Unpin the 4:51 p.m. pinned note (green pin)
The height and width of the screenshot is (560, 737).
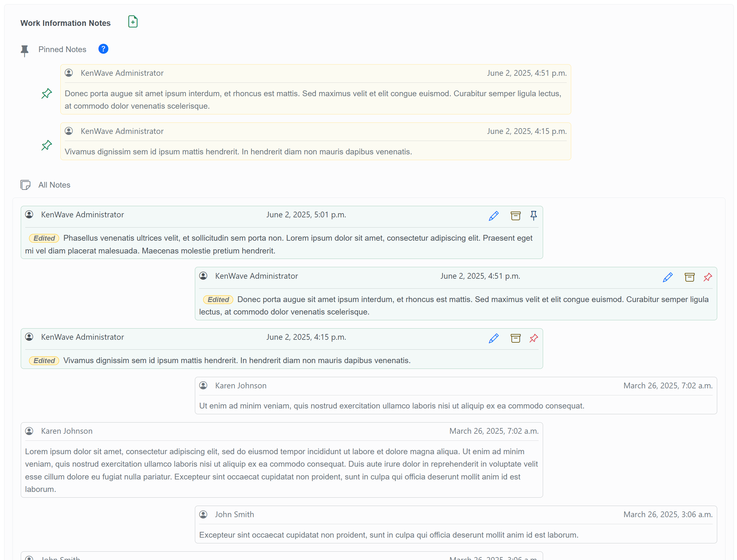tap(47, 94)
